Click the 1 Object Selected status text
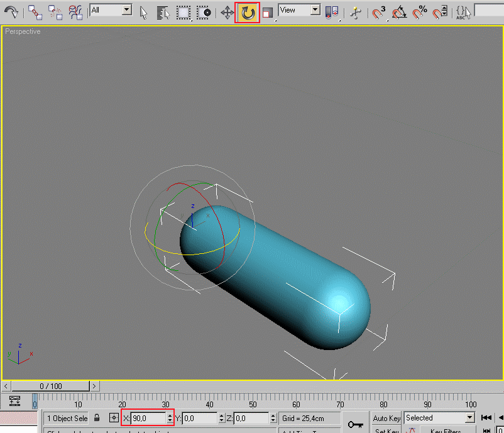This screenshot has width=504, height=433. pos(67,418)
